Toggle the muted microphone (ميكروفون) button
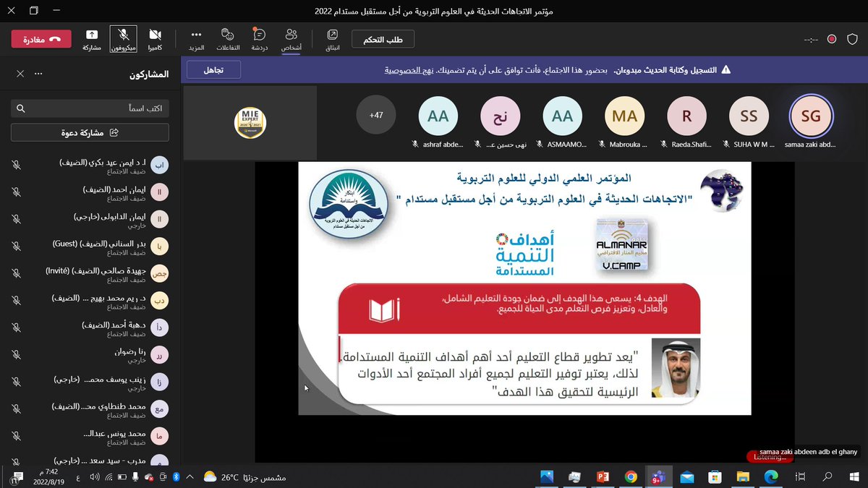Screen dimensions: 868x488 [124, 39]
